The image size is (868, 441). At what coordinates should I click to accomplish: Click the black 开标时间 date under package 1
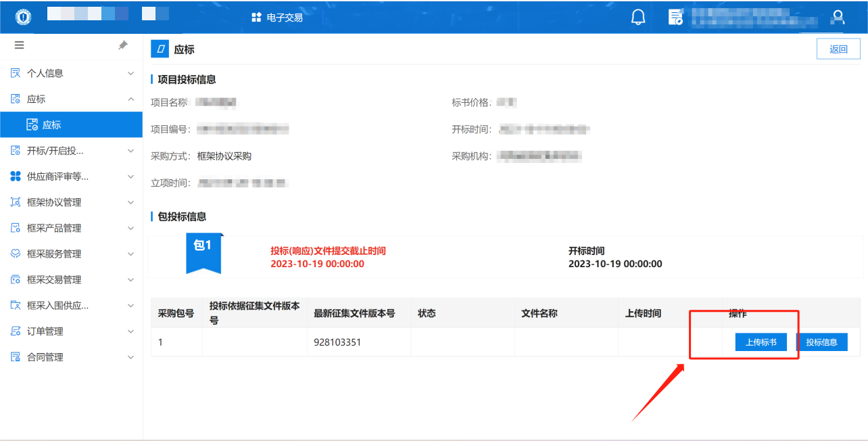click(x=615, y=264)
